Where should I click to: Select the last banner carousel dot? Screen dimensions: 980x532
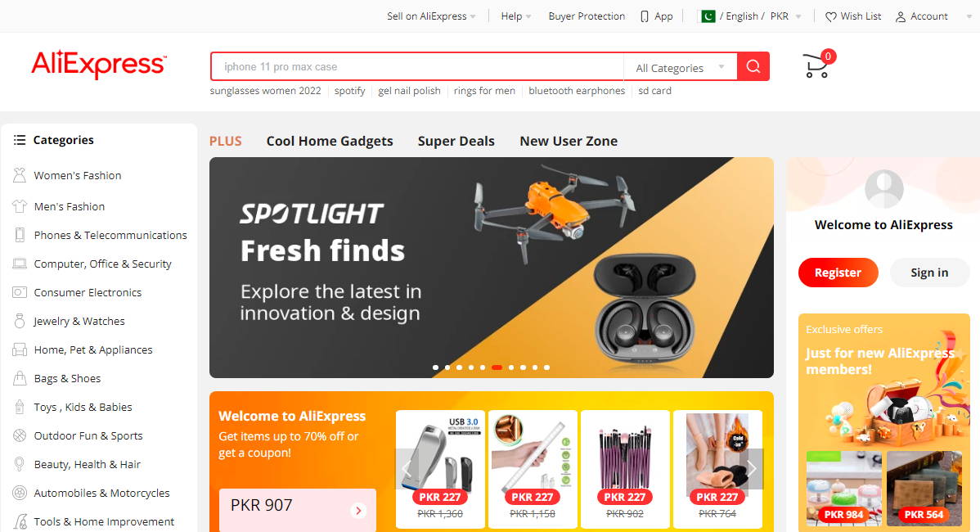click(547, 367)
